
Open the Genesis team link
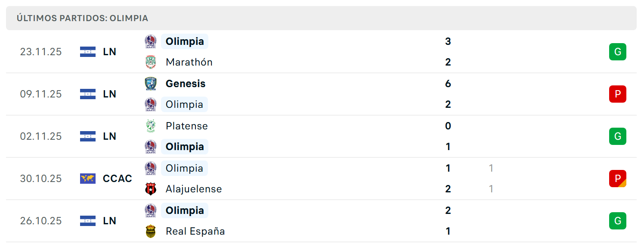186,84
